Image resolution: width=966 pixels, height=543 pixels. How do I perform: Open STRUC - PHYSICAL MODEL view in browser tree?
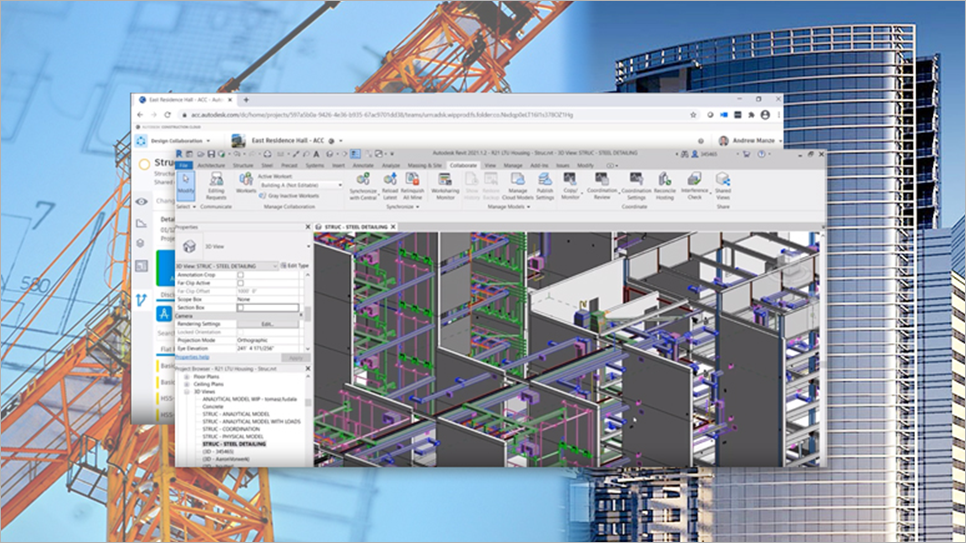(232, 436)
